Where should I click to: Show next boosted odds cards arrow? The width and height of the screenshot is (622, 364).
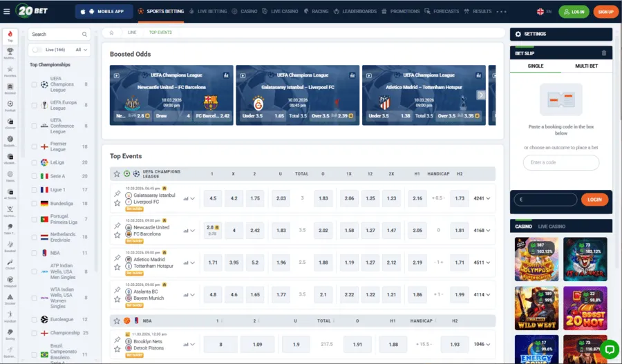pos(481,95)
